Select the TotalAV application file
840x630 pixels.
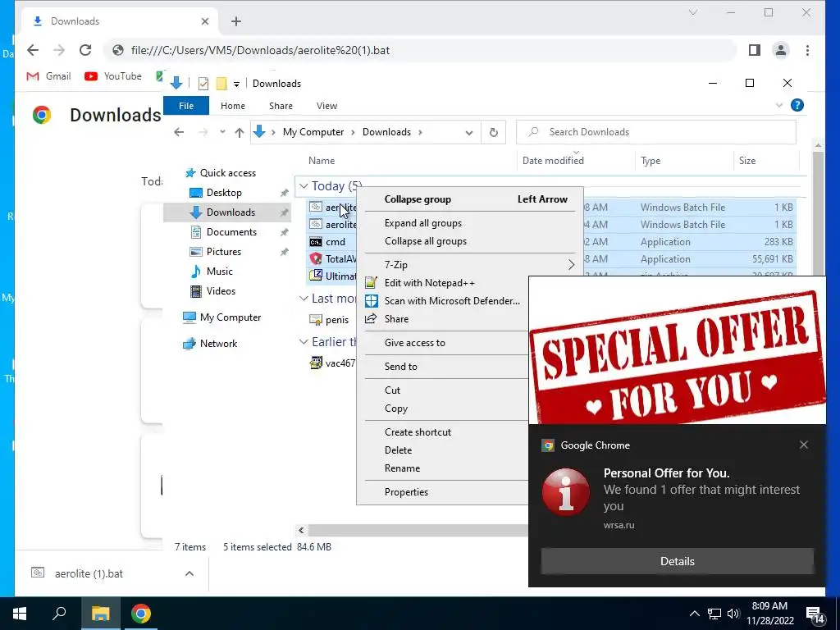tap(333, 259)
